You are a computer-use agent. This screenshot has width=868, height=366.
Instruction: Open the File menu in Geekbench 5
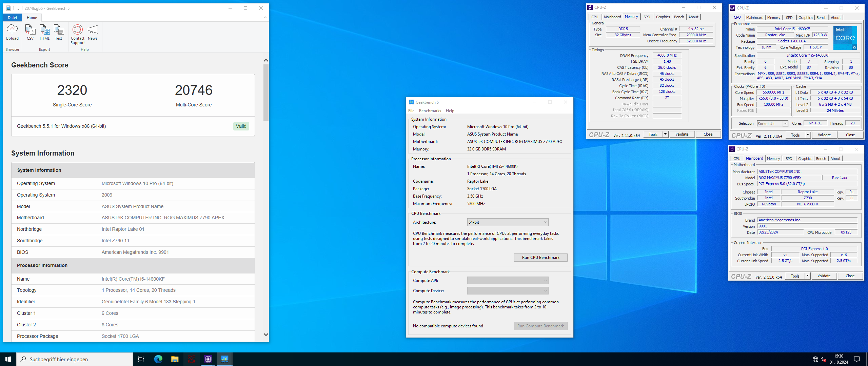[x=411, y=111]
